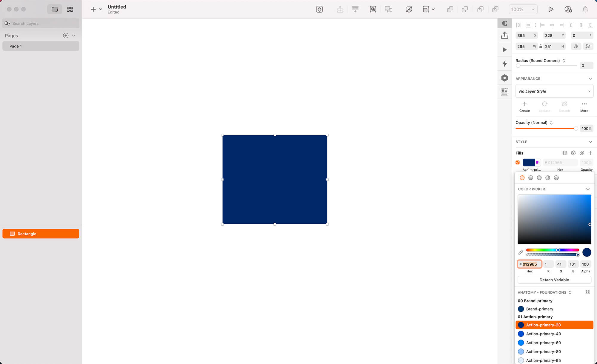
Task: Click the add page plus icon
Action: (x=66, y=36)
